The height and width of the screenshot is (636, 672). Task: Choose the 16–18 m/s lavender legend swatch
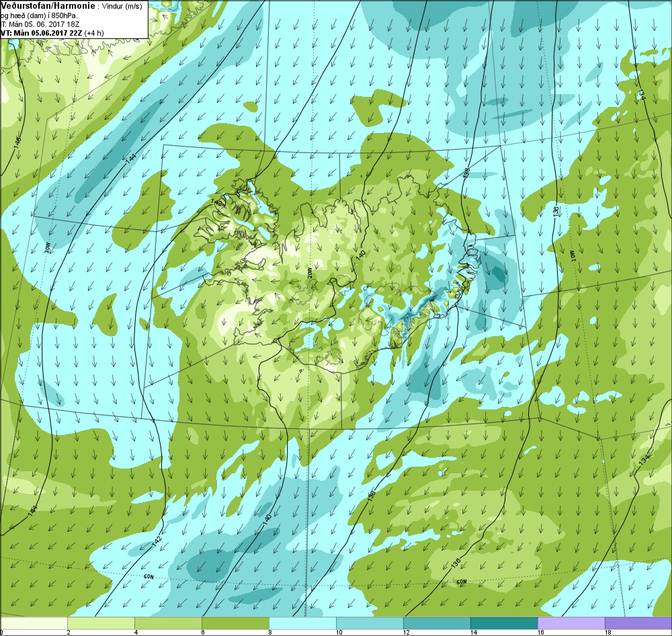[571, 623]
